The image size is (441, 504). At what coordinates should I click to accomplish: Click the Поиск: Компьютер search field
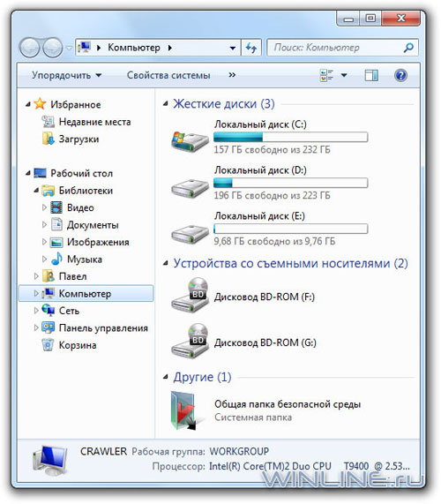pyautogui.click(x=342, y=48)
